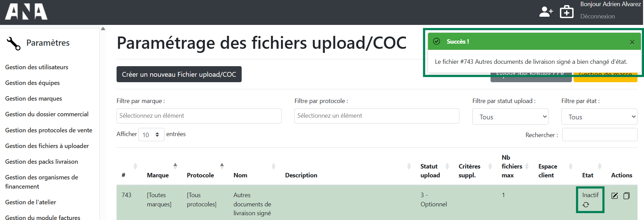This screenshot has width=644, height=220.
Task: Click the Rechercher search field
Action: click(599, 135)
